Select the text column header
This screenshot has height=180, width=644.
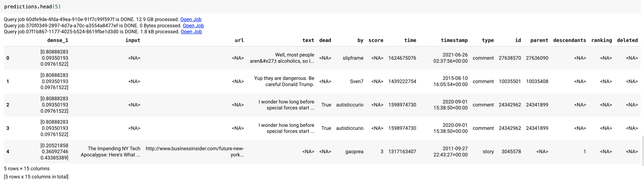pos(308,40)
